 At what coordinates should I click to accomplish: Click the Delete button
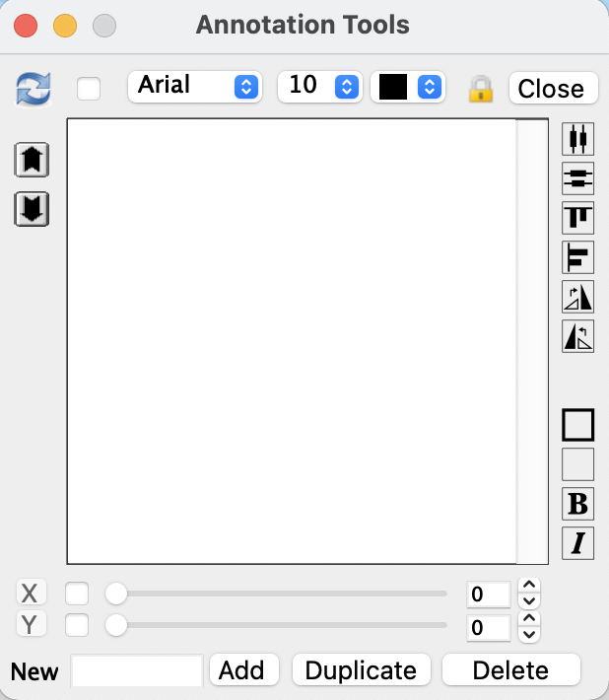(x=511, y=669)
